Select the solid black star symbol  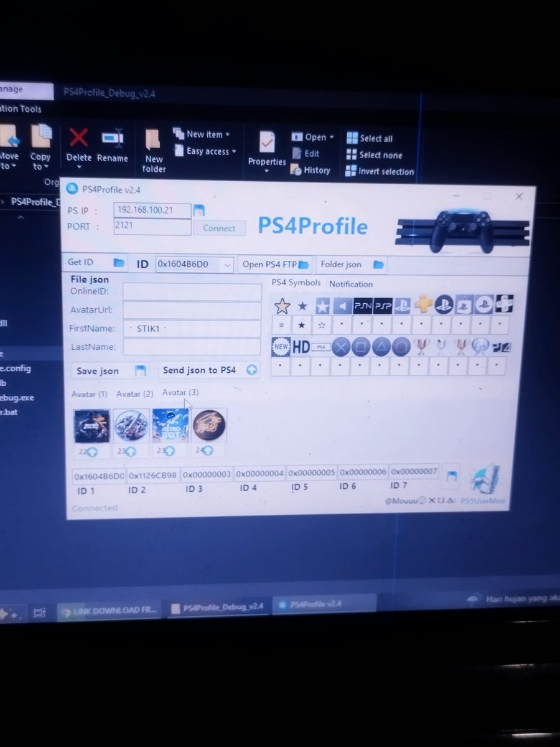coord(302,306)
